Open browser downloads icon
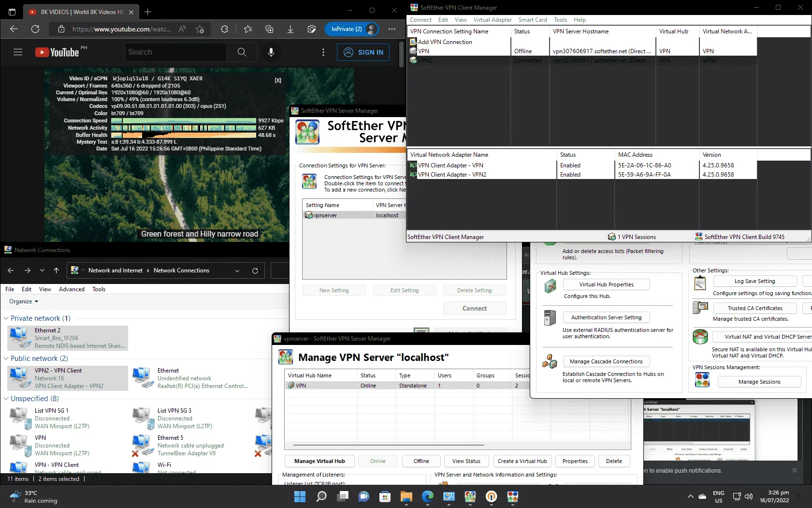The image size is (812, 508). 290,29
